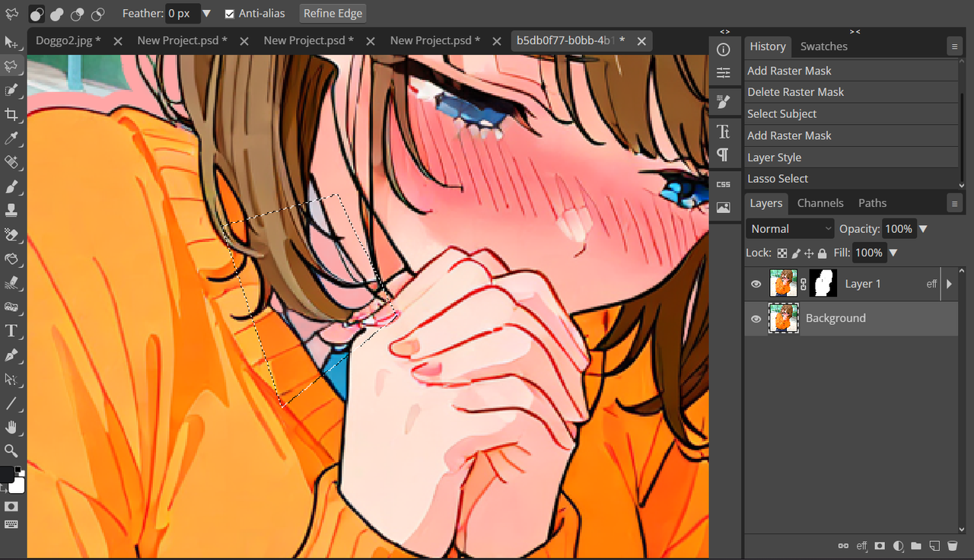Open the Fill slider dropdown arrow

tap(893, 253)
